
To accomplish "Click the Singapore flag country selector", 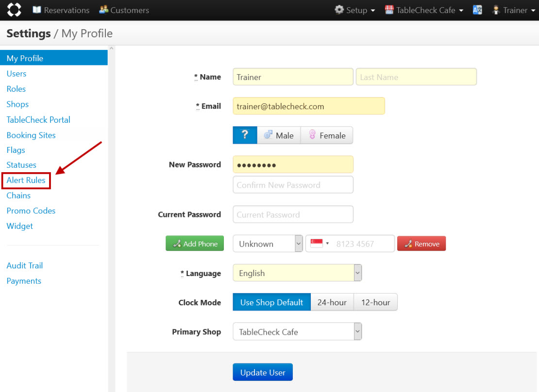I will [320, 244].
